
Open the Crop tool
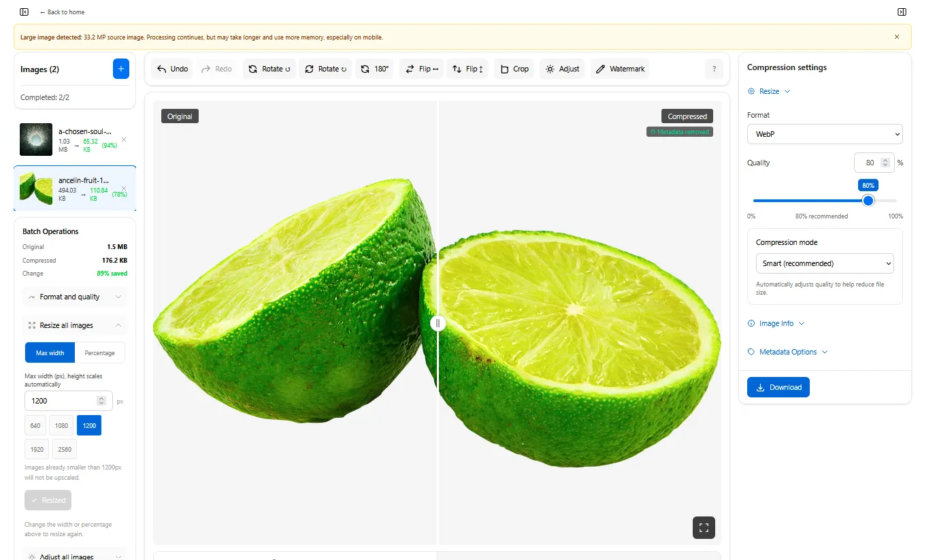pyautogui.click(x=514, y=69)
